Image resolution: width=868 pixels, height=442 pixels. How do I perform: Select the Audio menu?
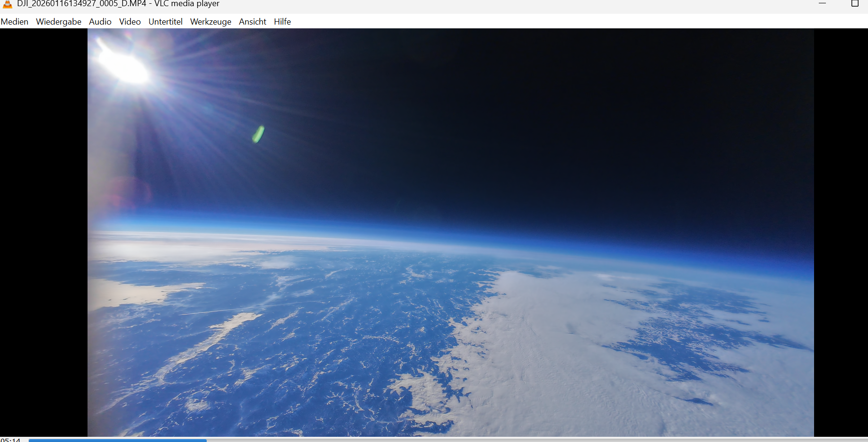[x=100, y=22]
